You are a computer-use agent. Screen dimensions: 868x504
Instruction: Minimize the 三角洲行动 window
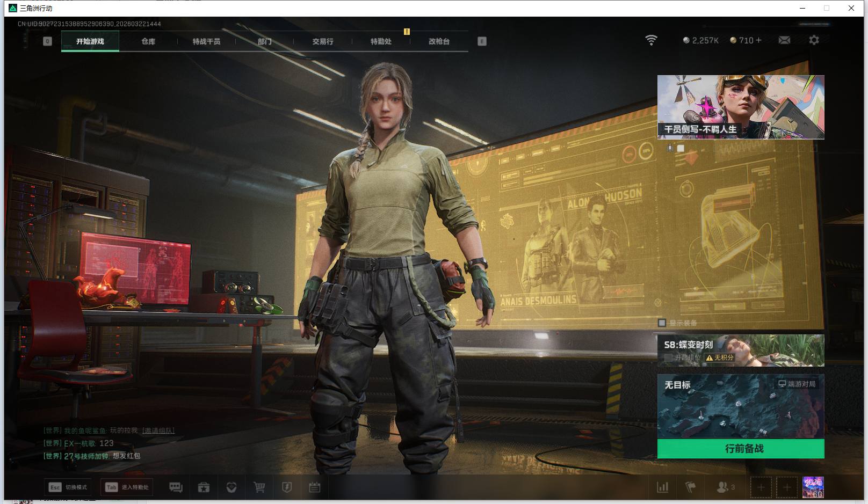pyautogui.click(x=802, y=8)
